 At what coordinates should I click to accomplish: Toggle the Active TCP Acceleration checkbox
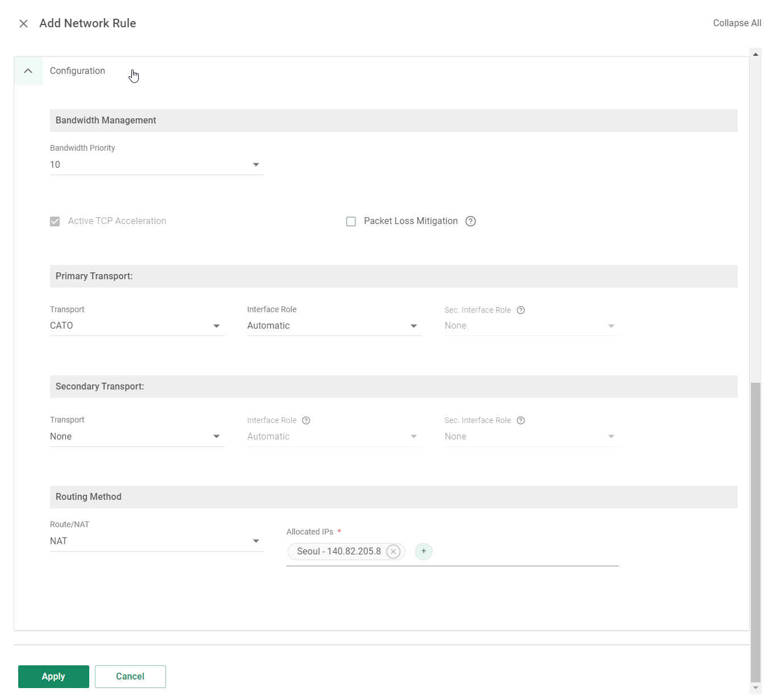55,221
